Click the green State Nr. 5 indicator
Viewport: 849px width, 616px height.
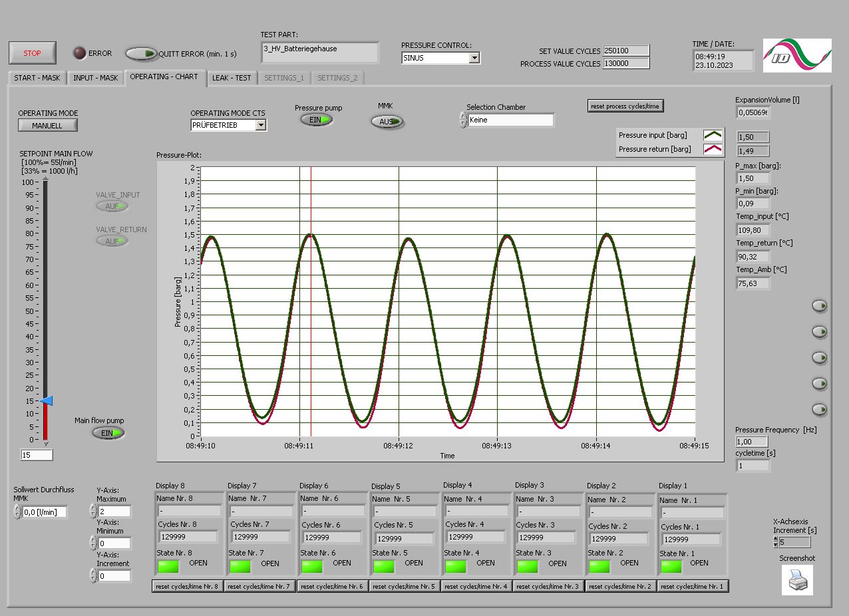pyautogui.click(x=384, y=566)
